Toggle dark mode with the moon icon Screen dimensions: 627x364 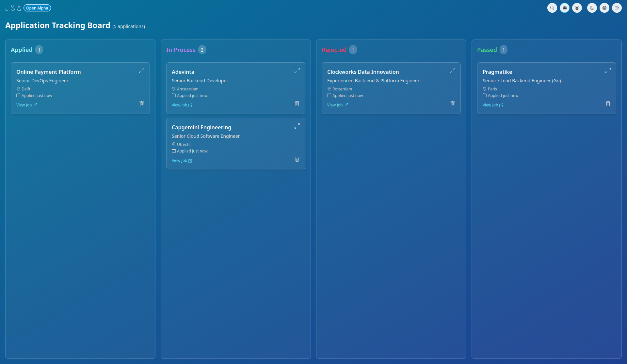[591, 8]
